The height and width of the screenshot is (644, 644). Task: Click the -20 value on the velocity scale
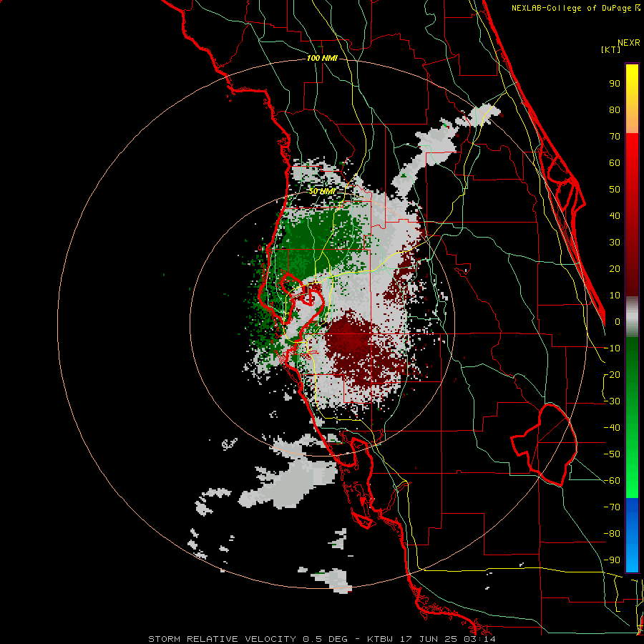[x=612, y=374]
